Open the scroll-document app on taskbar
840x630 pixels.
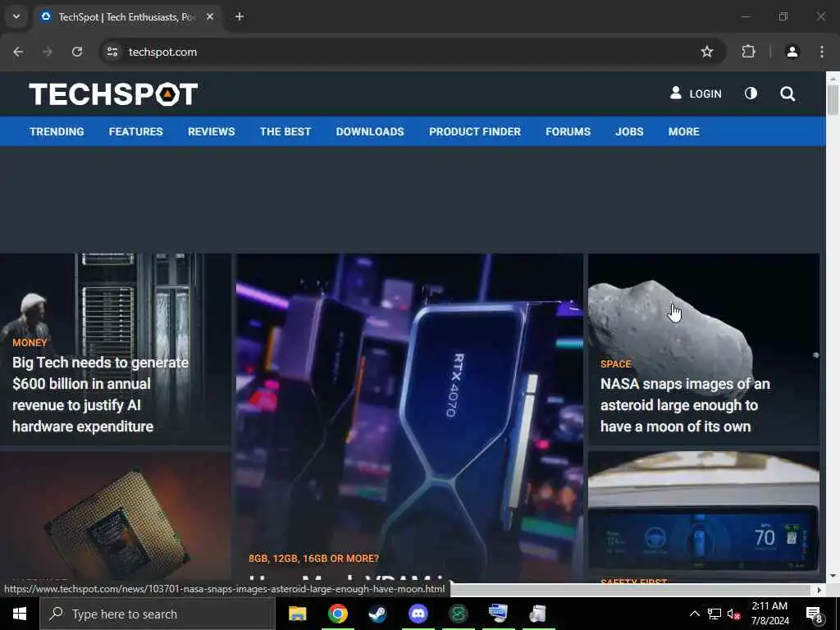click(538, 614)
